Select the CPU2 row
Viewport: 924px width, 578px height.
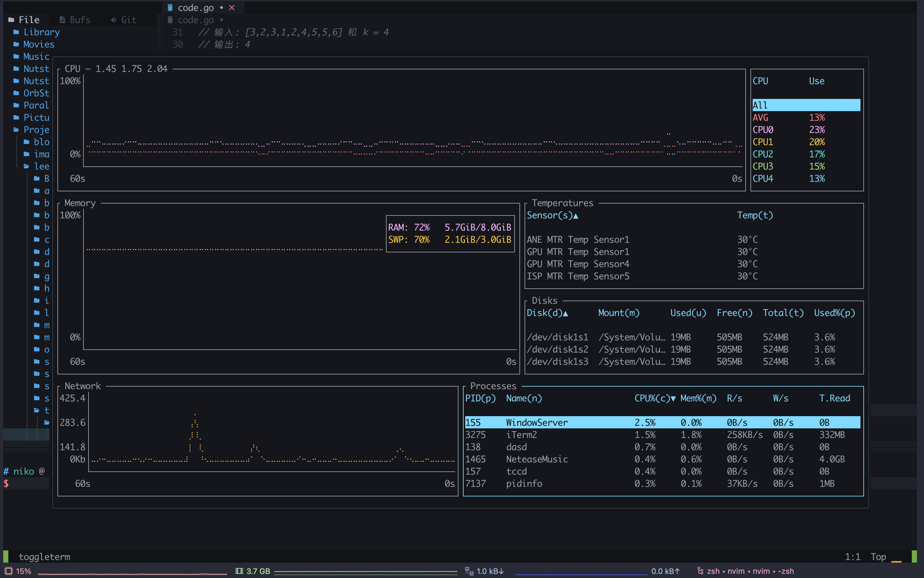coord(806,154)
